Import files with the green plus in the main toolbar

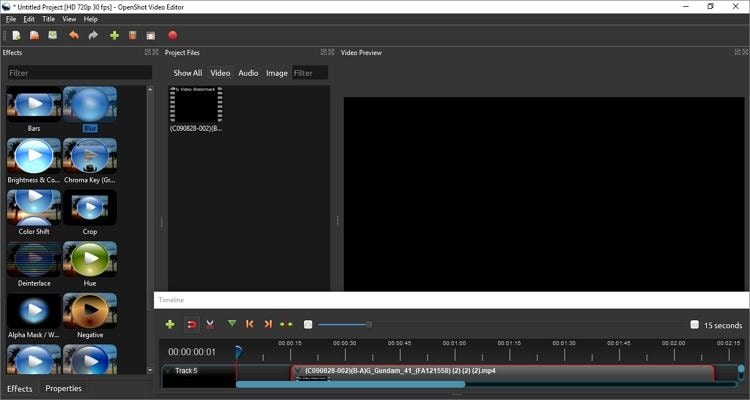pyautogui.click(x=114, y=35)
